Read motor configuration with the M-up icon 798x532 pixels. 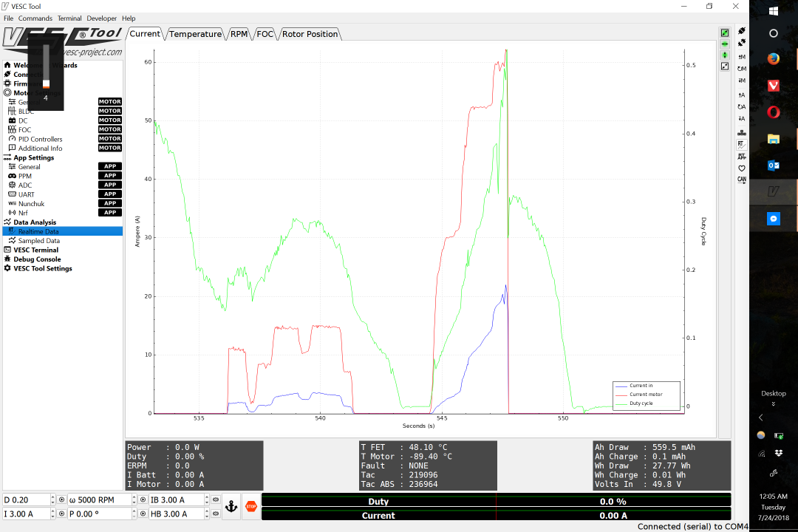pos(741,56)
